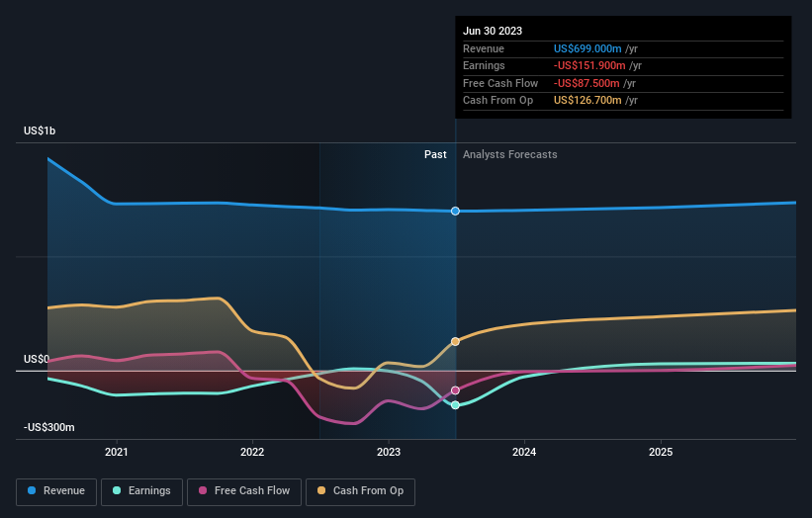Image resolution: width=812 pixels, height=518 pixels.
Task: Click the pink Free Cash Flow legend dot
Action: (x=203, y=490)
